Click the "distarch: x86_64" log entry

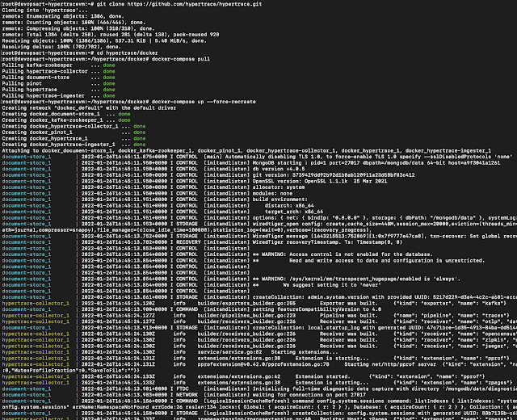[x=158, y=205]
